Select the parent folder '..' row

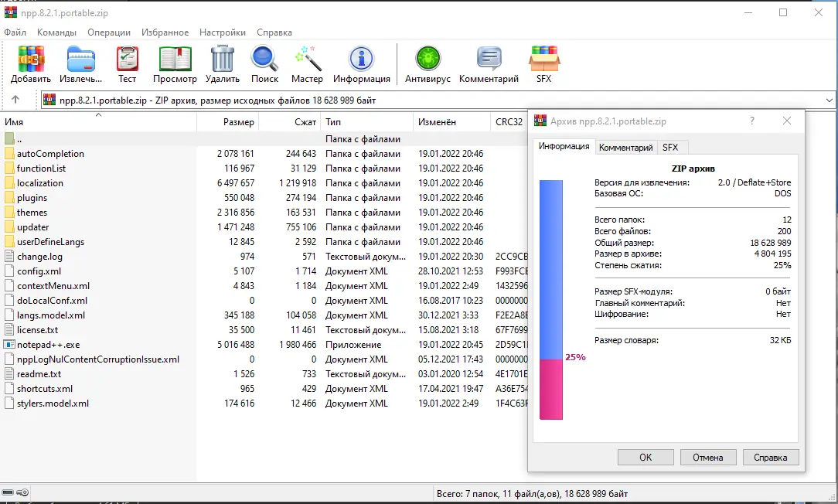pos(264,139)
